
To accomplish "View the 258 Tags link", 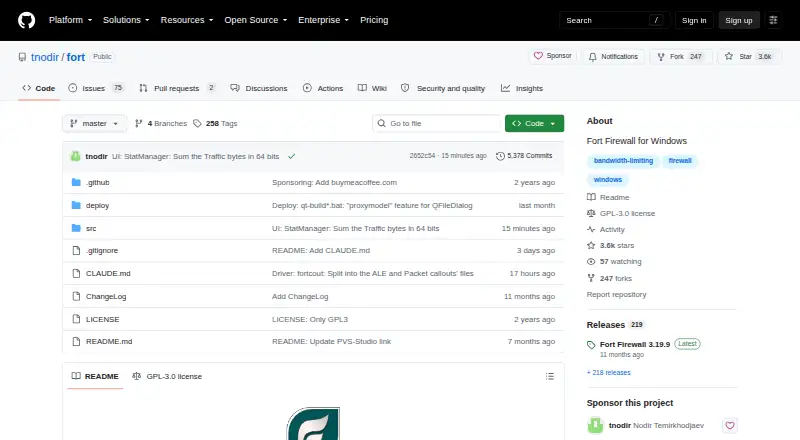I will pyautogui.click(x=215, y=124).
